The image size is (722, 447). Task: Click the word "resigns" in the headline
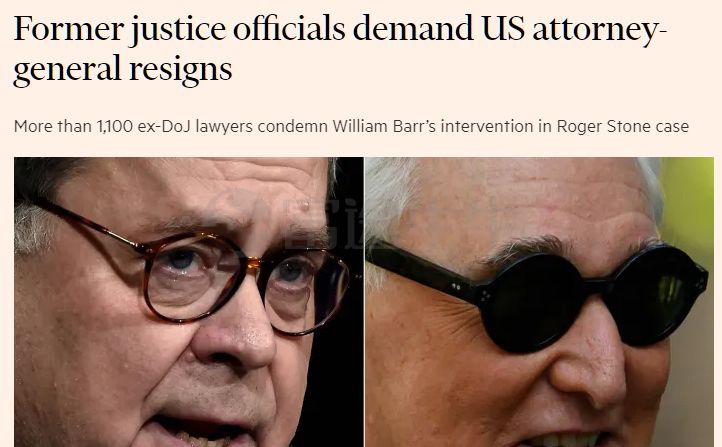click(180, 70)
